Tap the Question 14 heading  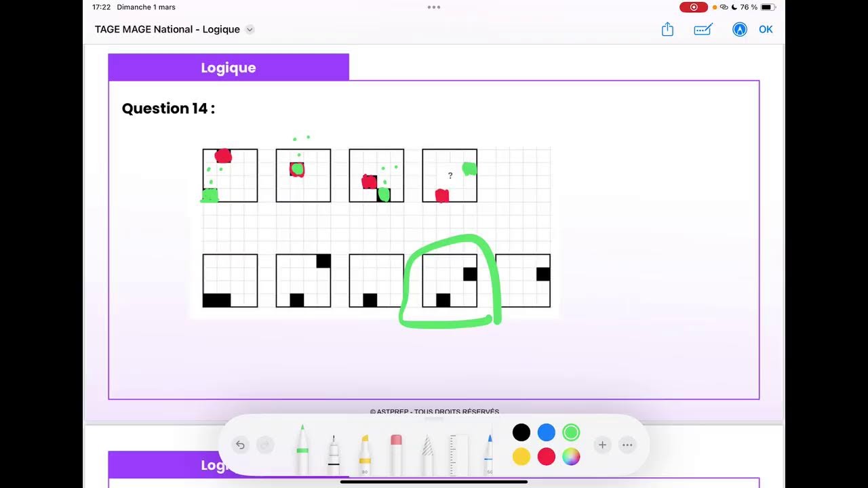click(168, 108)
